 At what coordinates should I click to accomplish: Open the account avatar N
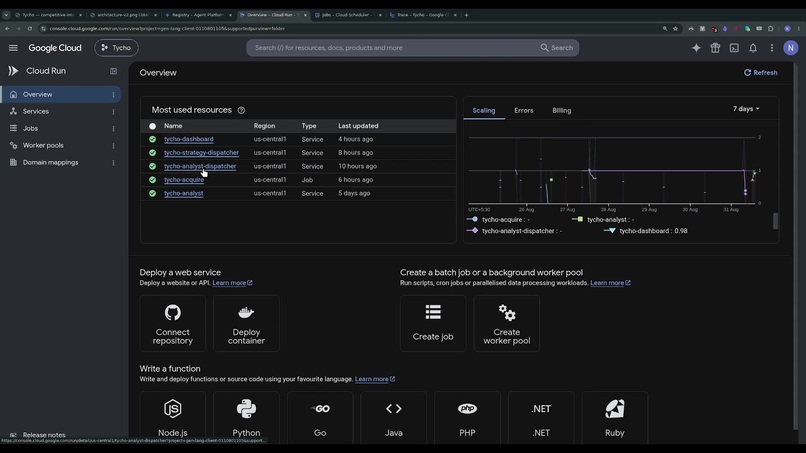[791, 48]
